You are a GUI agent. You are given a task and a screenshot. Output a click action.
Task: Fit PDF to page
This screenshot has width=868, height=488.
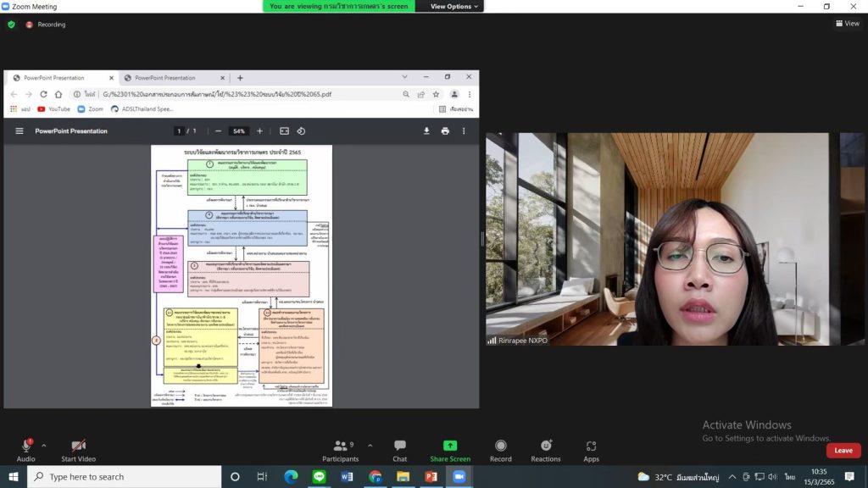284,131
